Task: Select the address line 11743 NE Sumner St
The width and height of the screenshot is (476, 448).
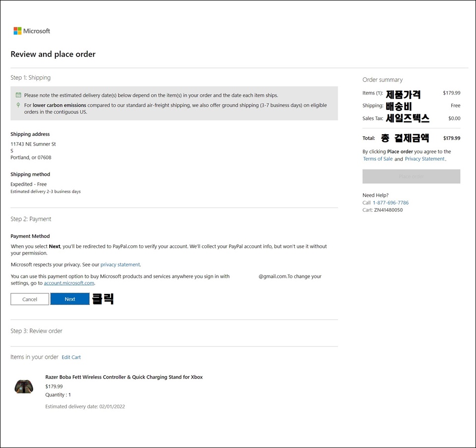Action: tap(33, 144)
